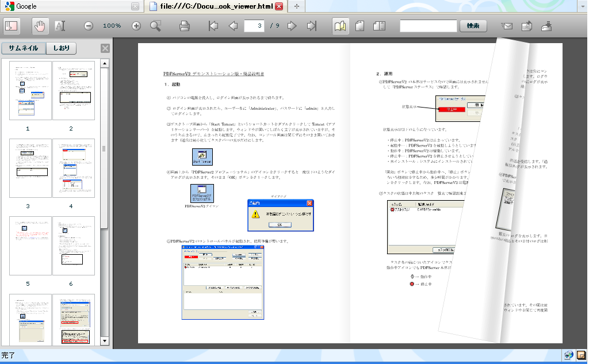Jump to the first page

(213, 26)
